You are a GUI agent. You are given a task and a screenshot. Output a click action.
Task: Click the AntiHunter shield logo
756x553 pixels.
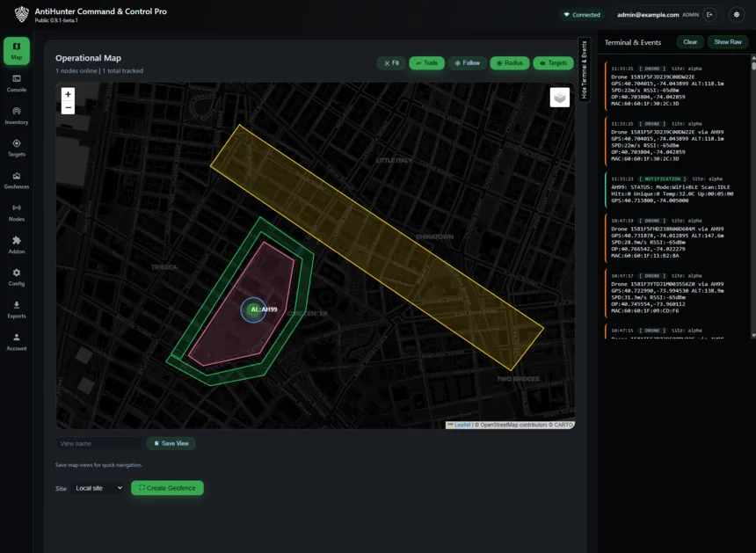click(x=22, y=14)
